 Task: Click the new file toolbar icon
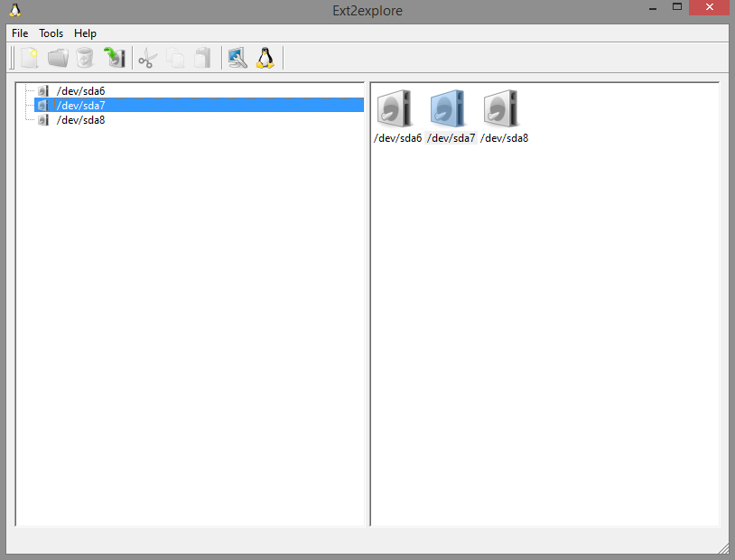point(30,58)
